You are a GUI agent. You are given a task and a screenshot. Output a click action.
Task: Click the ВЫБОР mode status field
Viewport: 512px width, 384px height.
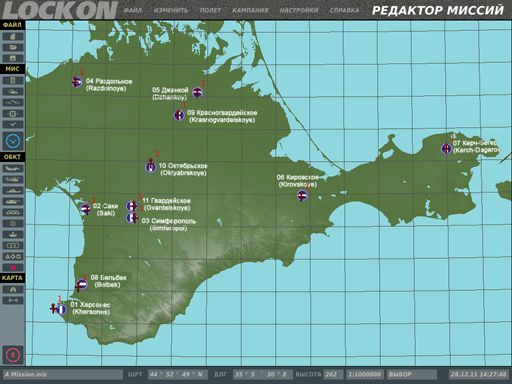pyautogui.click(x=412, y=374)
